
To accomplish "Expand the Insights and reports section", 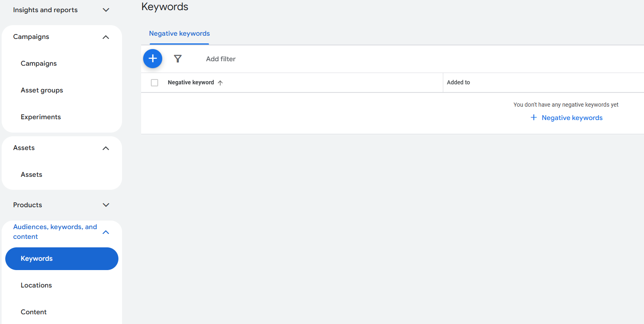I will (106, 10).
